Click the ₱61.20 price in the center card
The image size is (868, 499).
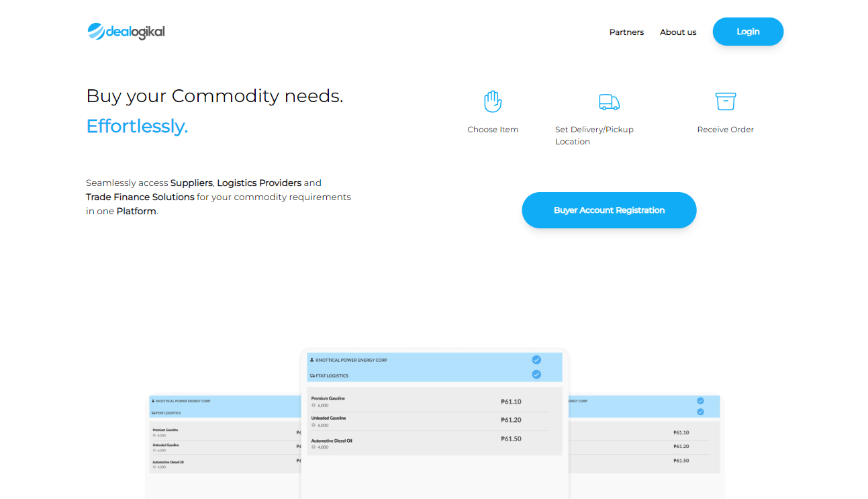coord(511,420)
